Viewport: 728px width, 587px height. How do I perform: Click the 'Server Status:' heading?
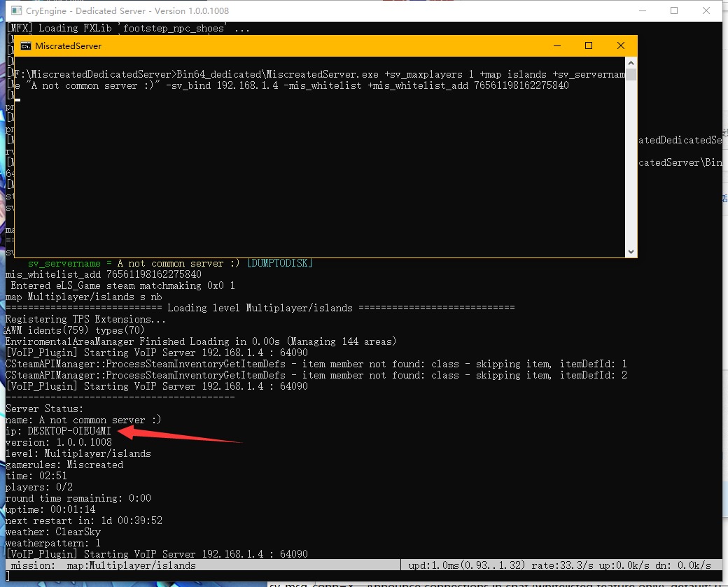[45, 409]
